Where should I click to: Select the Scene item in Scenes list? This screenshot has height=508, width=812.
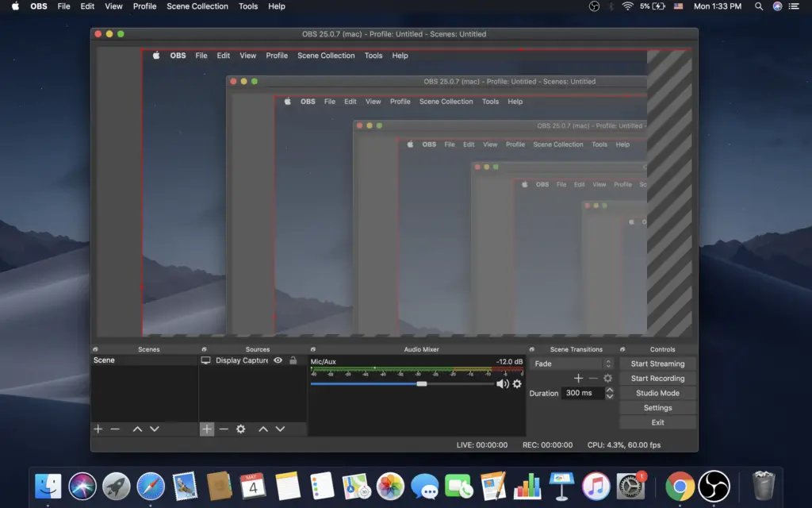144,360
